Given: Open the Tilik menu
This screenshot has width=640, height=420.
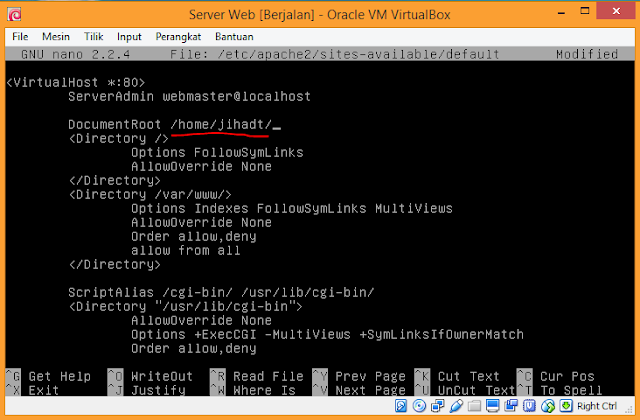Looking at the screenshot, I should coord(93,37).
